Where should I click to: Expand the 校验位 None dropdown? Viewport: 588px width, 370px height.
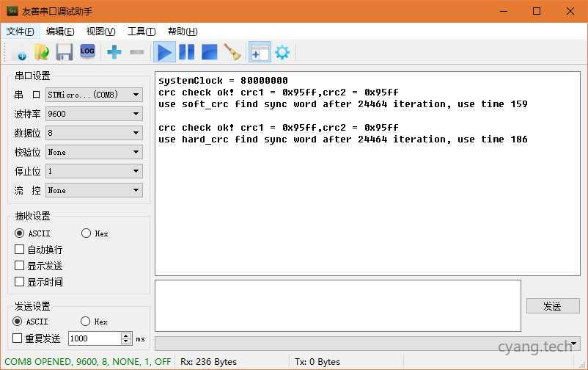[94, 152]
